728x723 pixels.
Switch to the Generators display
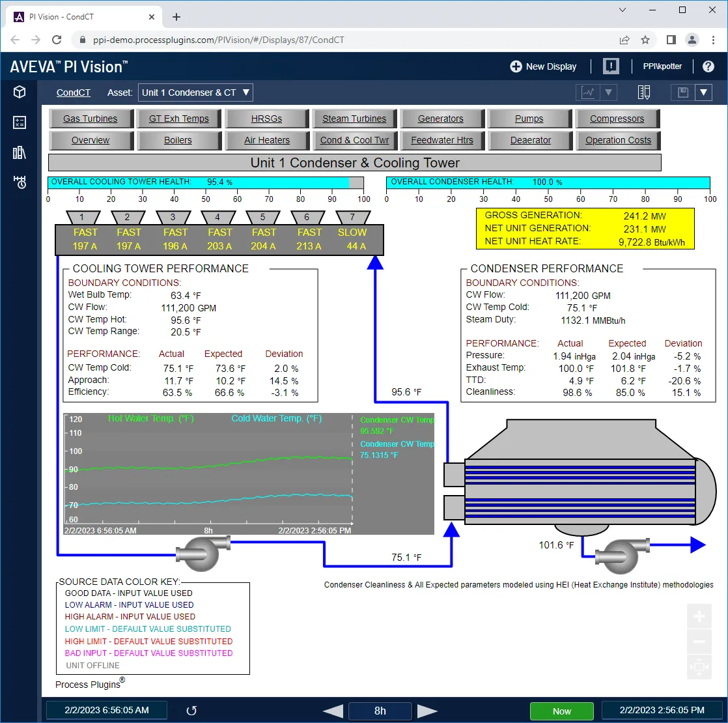point(441,119)
